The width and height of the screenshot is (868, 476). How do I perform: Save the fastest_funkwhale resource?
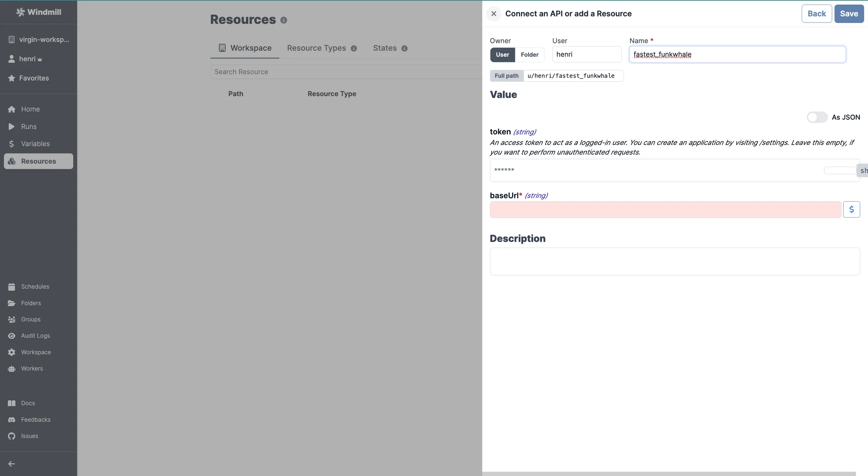click(x=849, y=14)
